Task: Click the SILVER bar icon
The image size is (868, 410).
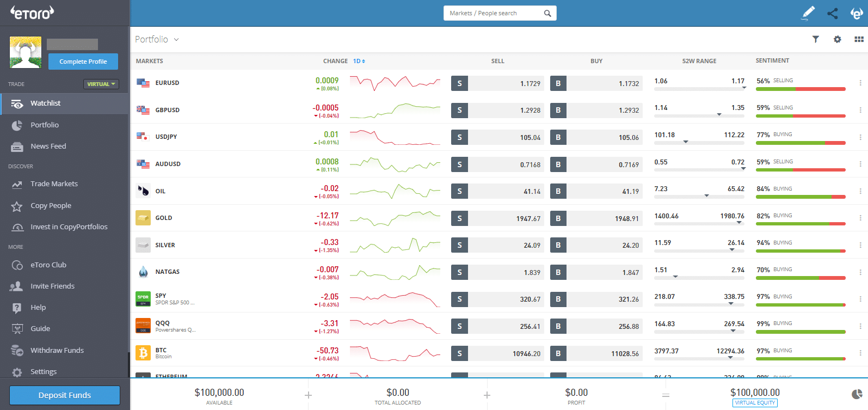Action: click(x=143, y=245)
